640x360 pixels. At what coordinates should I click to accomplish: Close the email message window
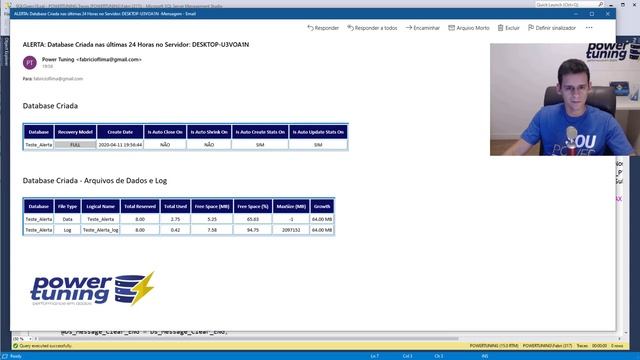(x=608, y=14)
